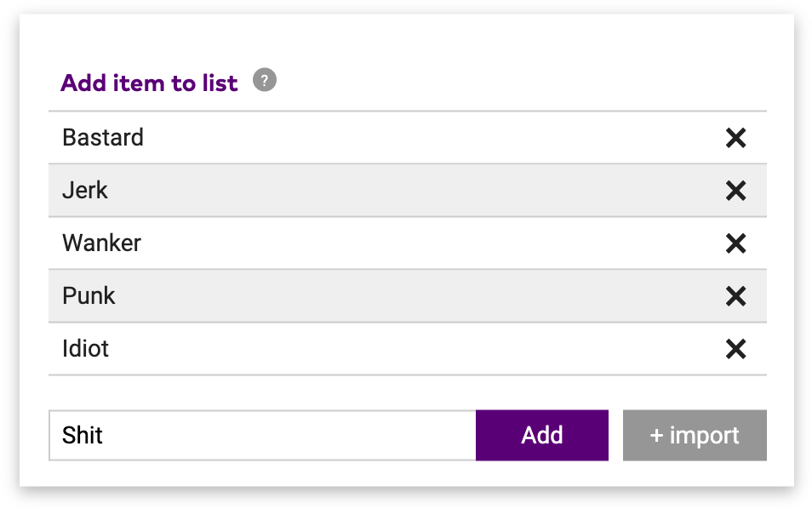
Task: Remove Bastard using its X icon
Action: click(x=735, y=138)
